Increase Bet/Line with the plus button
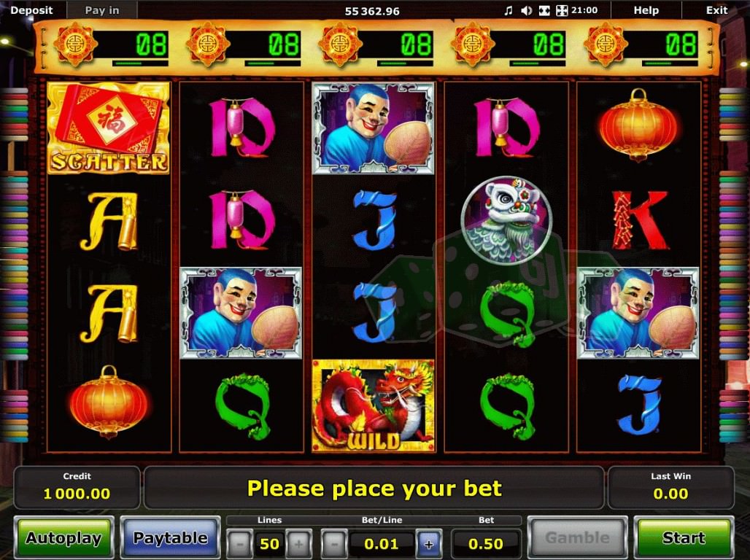 click(428, 544)
